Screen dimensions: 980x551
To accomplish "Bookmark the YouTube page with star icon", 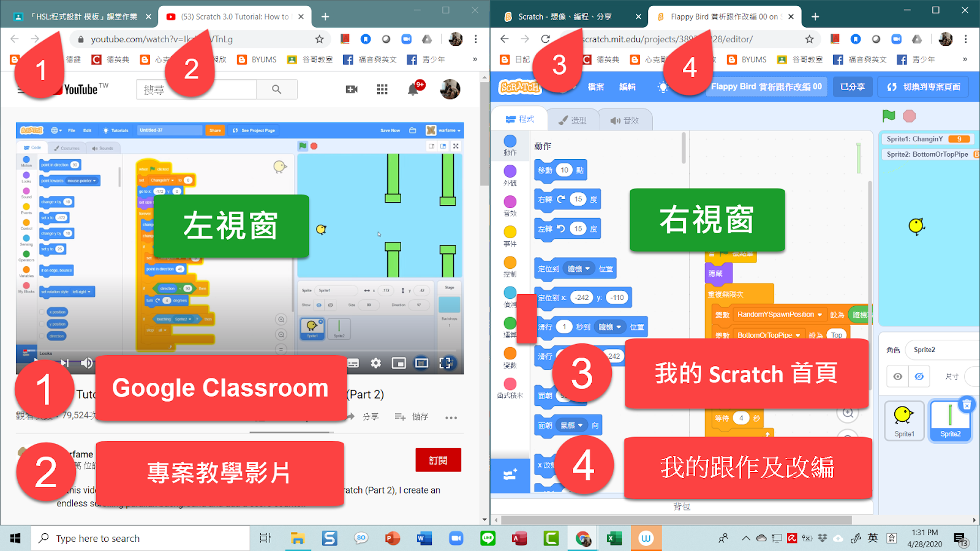I will click(319, 39).
